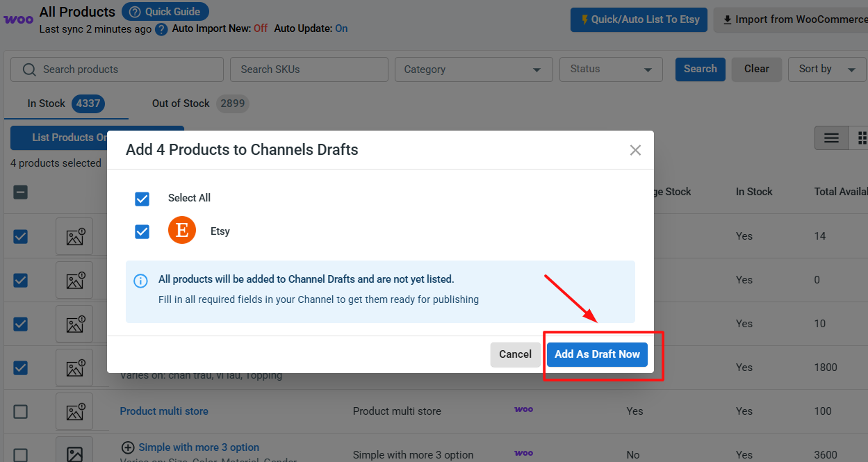868x462 pixels.
Task: Click Product multi store image thumbnail
Action: pyautogui.click(x=74, y=412)
